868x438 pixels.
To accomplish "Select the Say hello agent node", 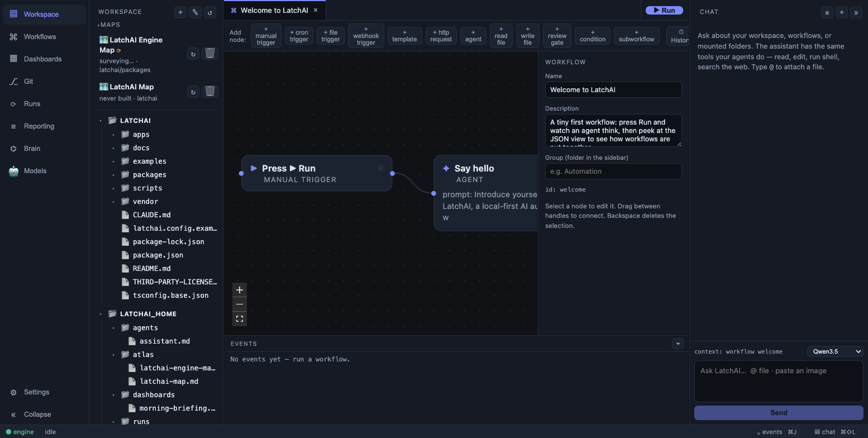I will coord(485,193).
